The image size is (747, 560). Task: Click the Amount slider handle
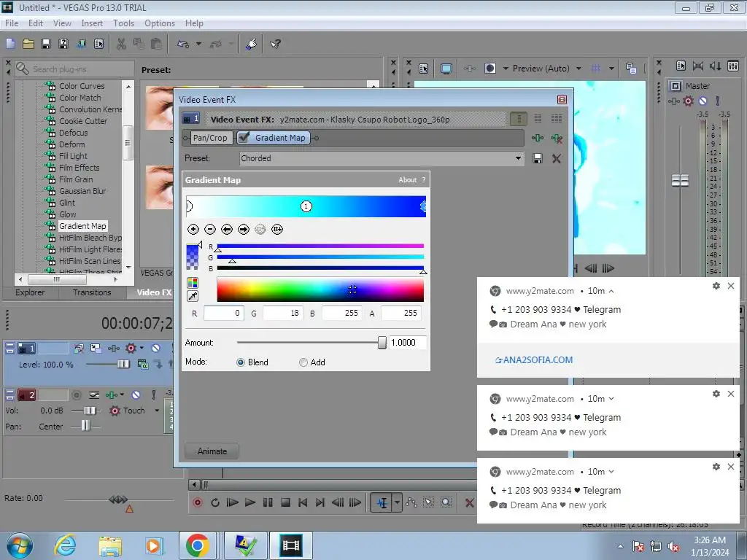point(382,343)
